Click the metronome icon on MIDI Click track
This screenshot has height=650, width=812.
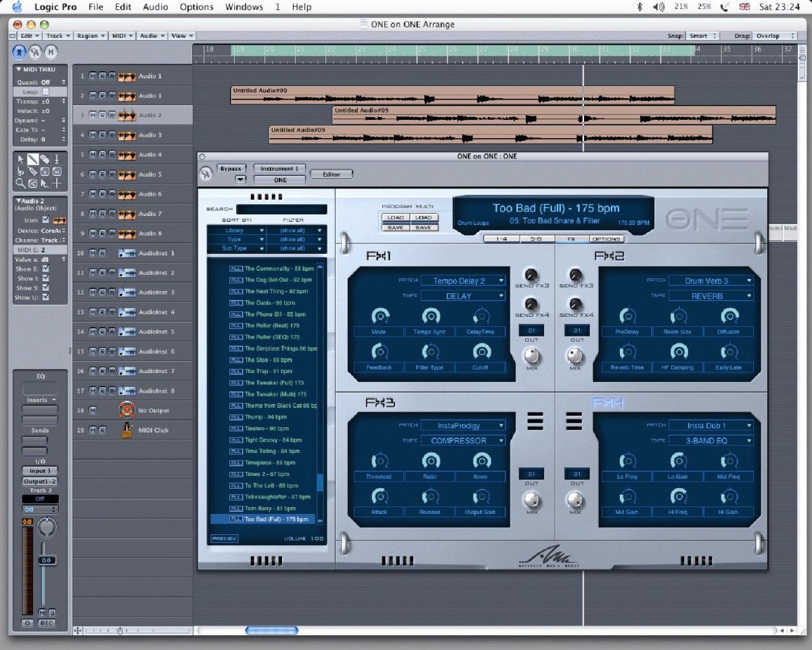pyautogui.click(x=127, y=430)
